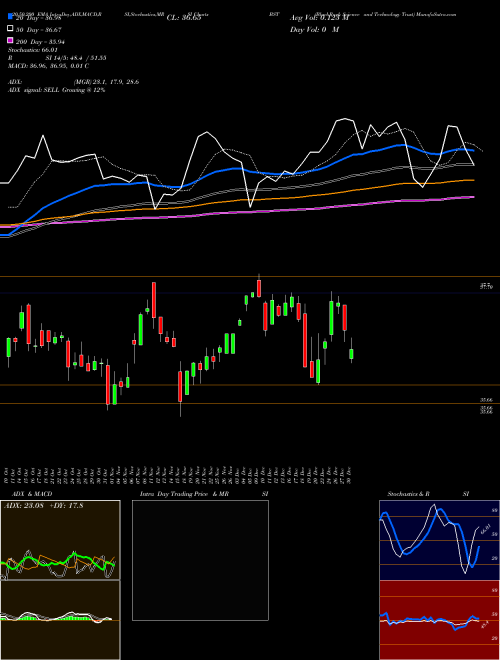500x660 pixels.
Task: Click the 'Stochastics & R SI' panel title
Action: [x=428, y=494]
